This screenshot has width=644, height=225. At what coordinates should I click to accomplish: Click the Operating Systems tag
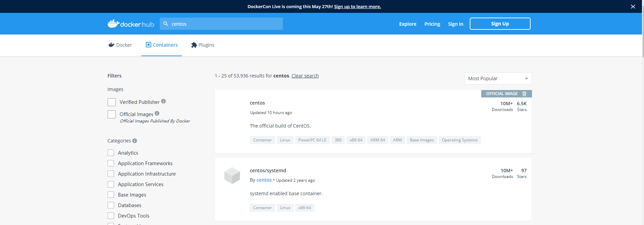[460, 140]
